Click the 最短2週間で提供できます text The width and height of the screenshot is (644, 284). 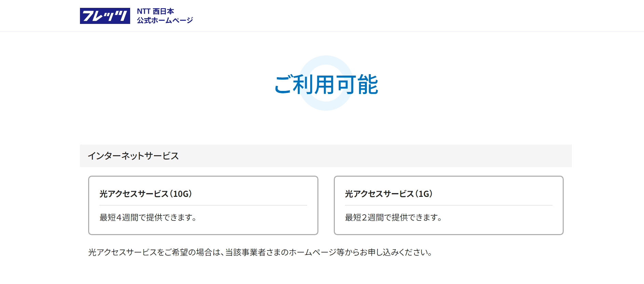coord(394,217)
